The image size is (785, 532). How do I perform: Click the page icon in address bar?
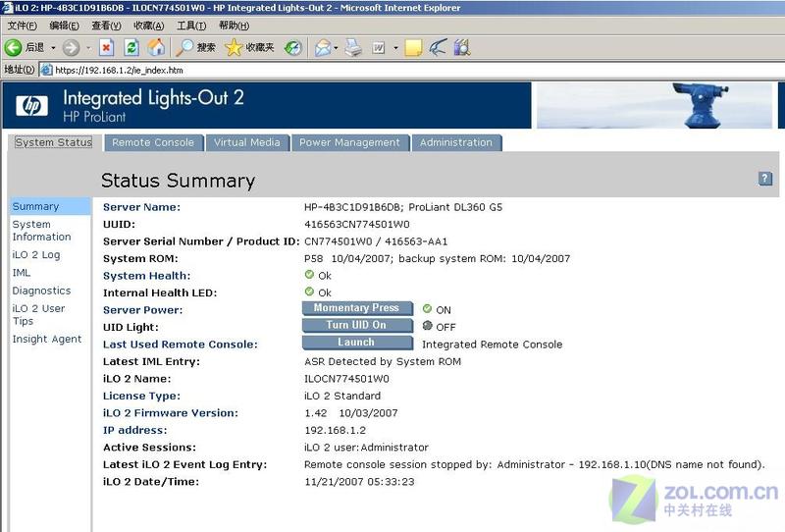point(46,70)
